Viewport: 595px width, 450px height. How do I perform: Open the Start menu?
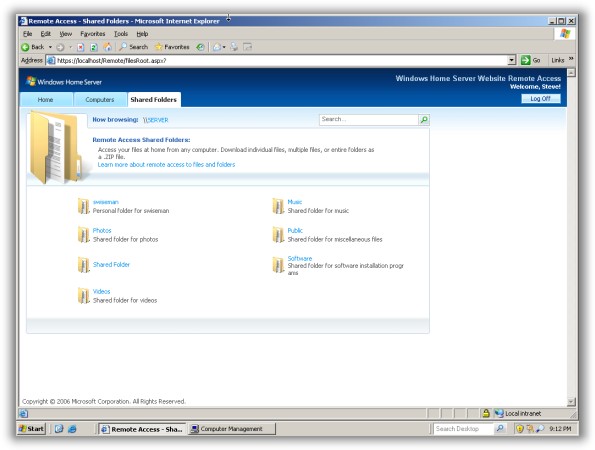31,429
